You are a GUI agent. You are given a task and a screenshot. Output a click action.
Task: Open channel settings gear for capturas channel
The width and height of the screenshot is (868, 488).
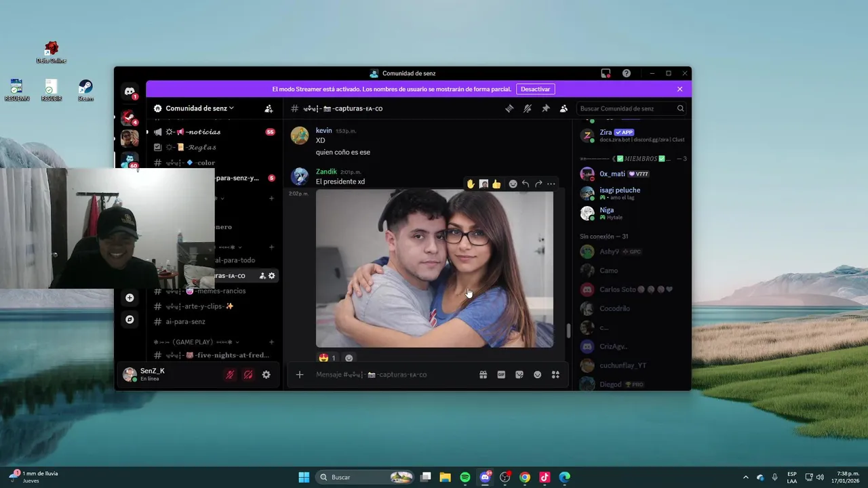click(272, 276)
